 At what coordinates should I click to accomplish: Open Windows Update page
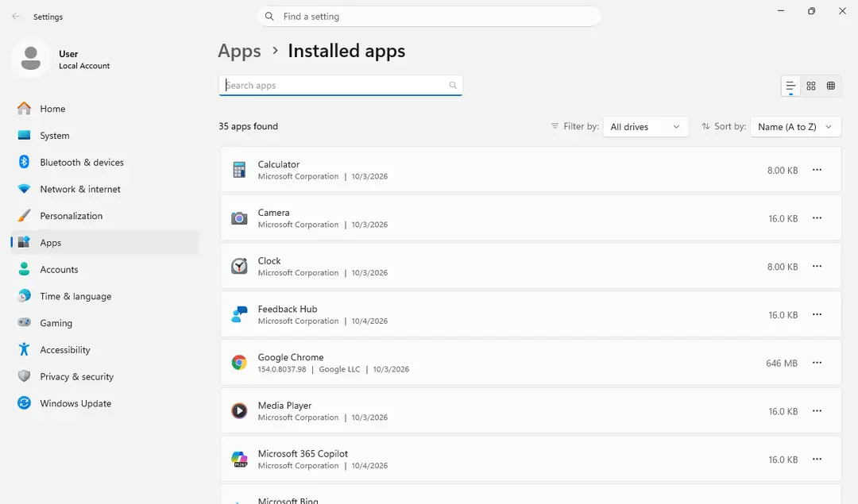105,403
